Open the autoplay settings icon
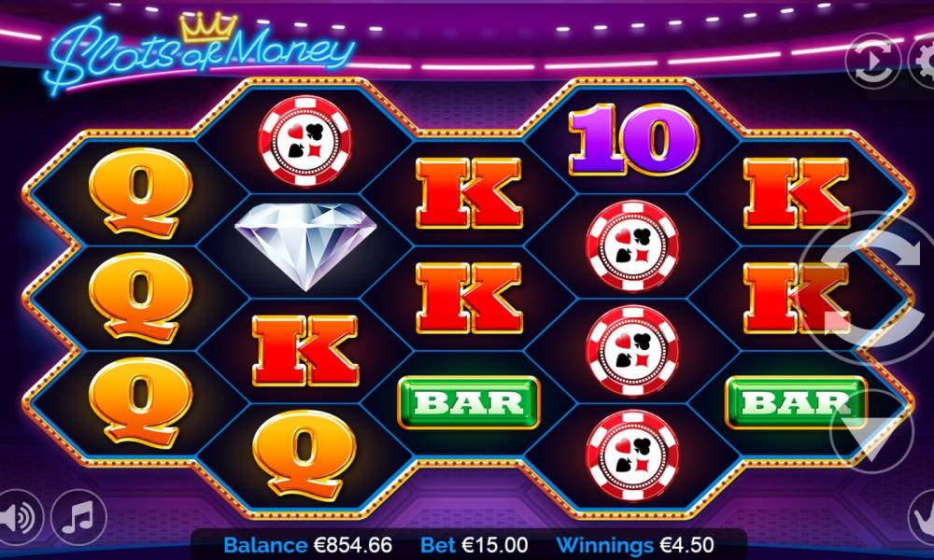This screenshot has width=934, height=560. [x=872, y=61]
